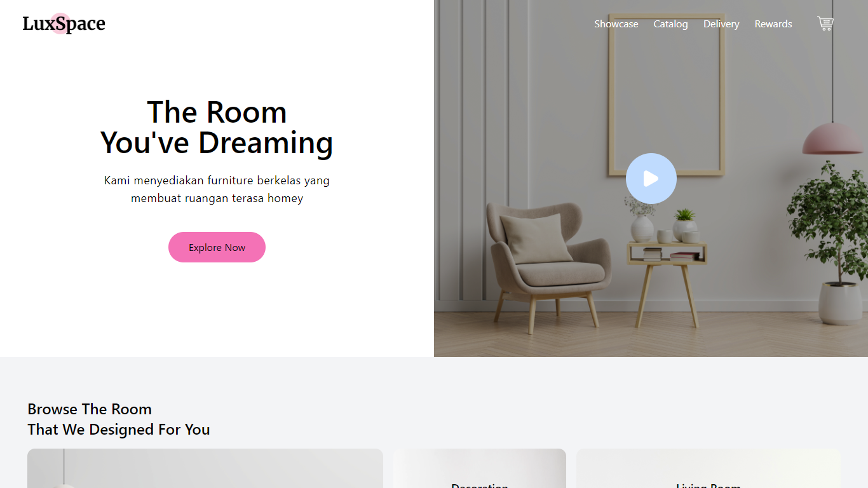Click 'The Room You've Dreaming' headline
Viewport: 868px width, 488px height.
pyautogui.click(x=217, y=127)
